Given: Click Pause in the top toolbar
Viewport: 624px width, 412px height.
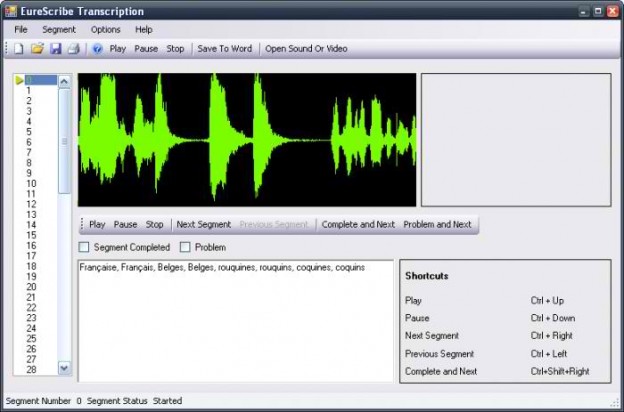Looking at the screenshot, I should 146,49.
